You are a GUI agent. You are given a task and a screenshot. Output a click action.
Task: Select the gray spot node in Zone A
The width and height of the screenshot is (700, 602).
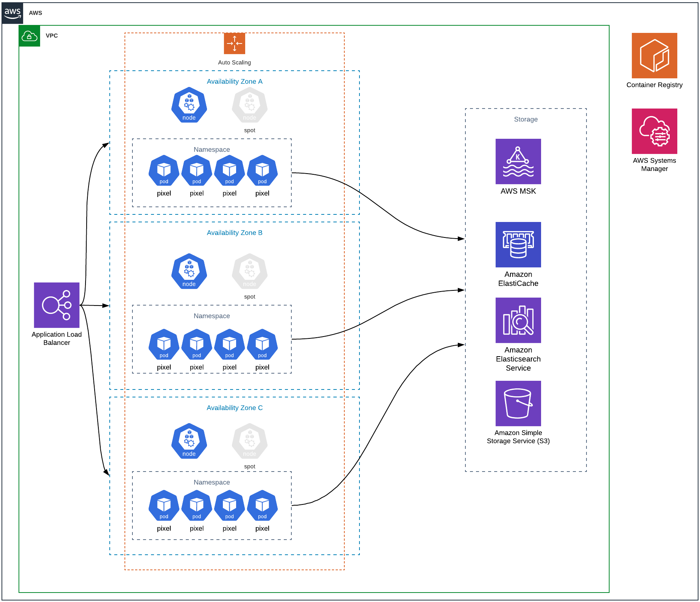click(250, 105)
